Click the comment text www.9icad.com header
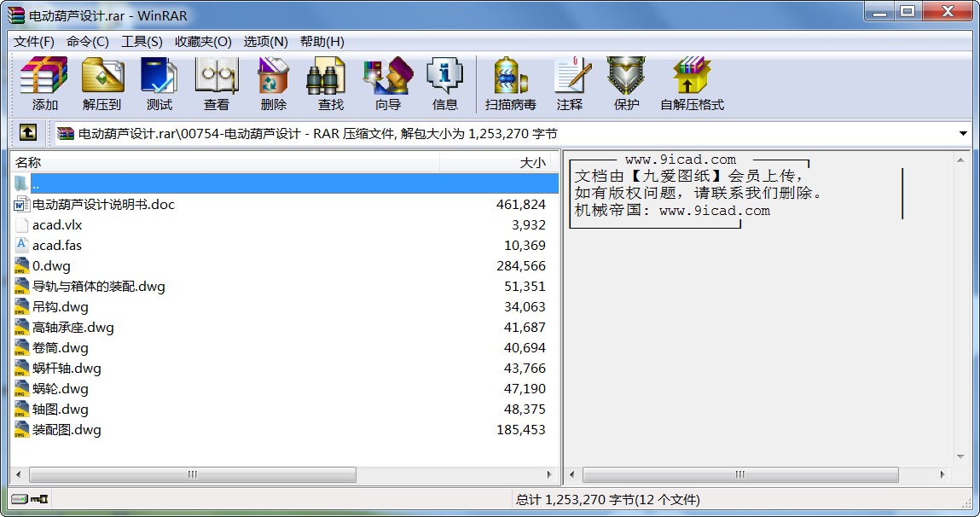 click(x=681, y=160)
